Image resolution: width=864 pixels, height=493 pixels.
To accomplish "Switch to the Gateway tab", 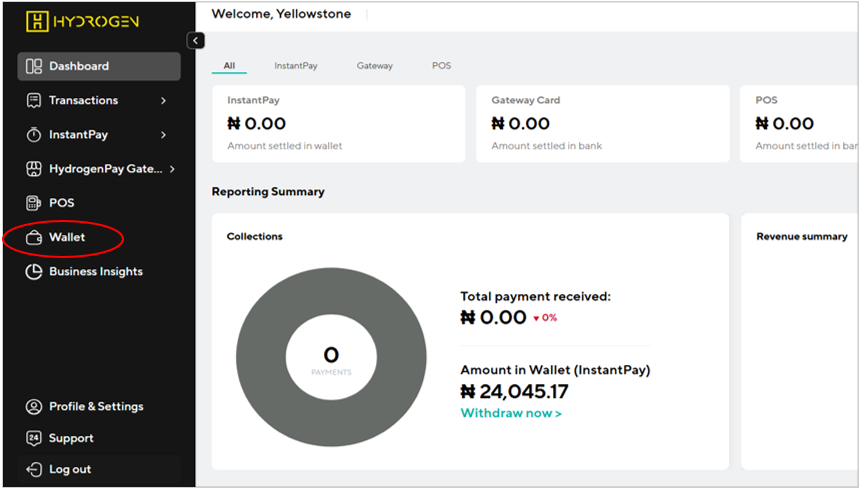I will (375, 66).
